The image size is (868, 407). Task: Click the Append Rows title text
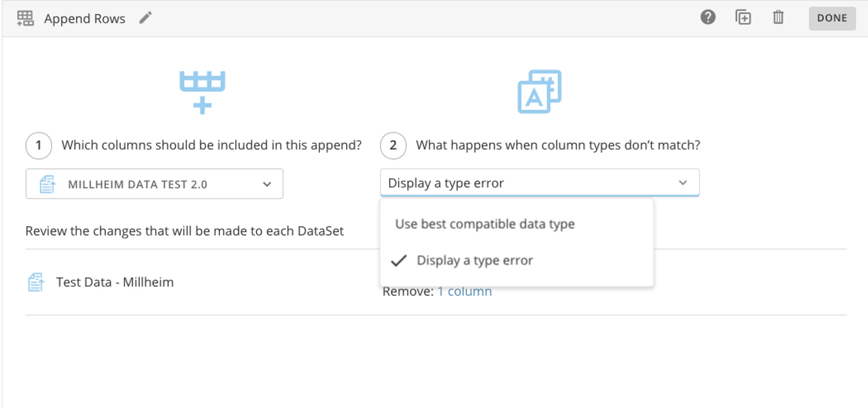(84, 18)
